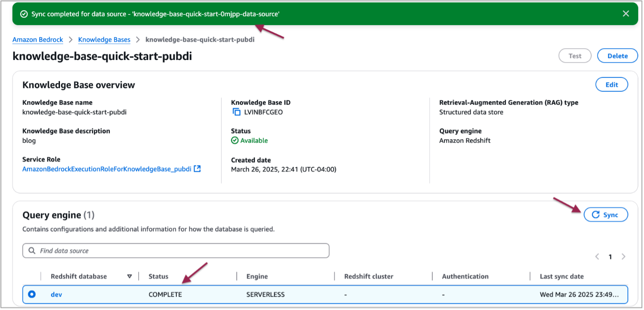Go to the previous page of data sources

click(597, 257)
